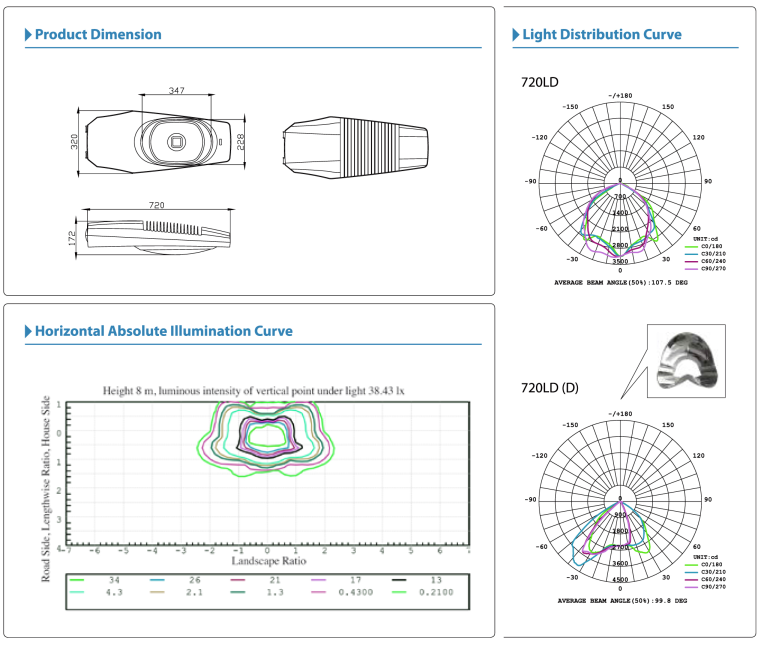Click the 228 dimension value
The image size is (774, 660).
240,142
